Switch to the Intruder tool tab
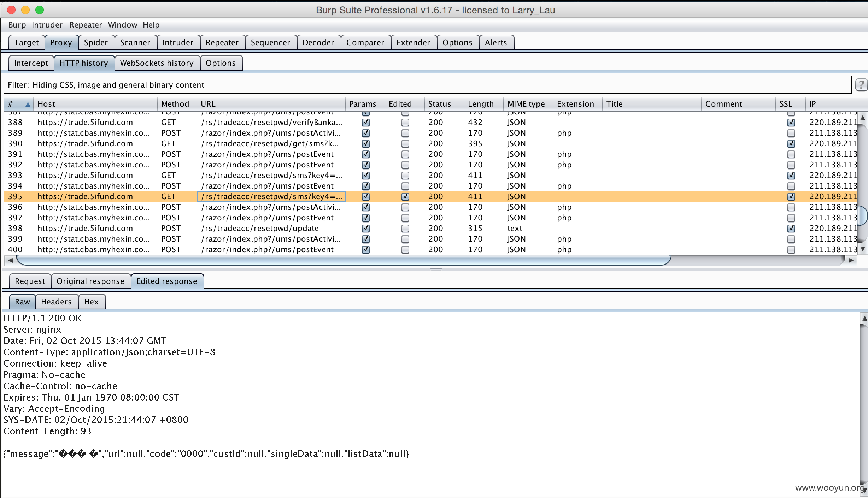 click(178, 42)
